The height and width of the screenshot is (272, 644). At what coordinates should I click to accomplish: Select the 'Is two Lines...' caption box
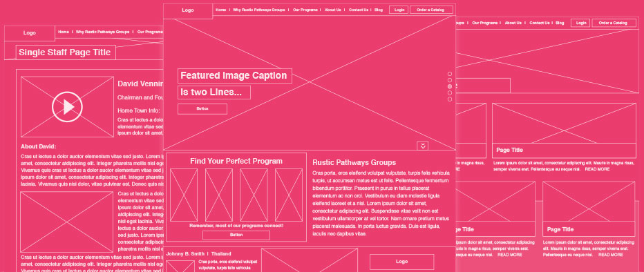[x=214, y=93]
